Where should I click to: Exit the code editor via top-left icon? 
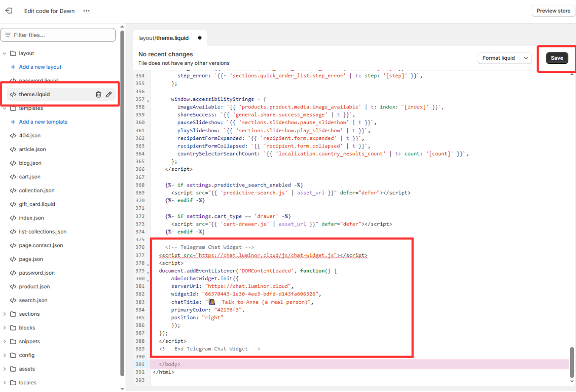pyautogui.click(x=9, y=11)
